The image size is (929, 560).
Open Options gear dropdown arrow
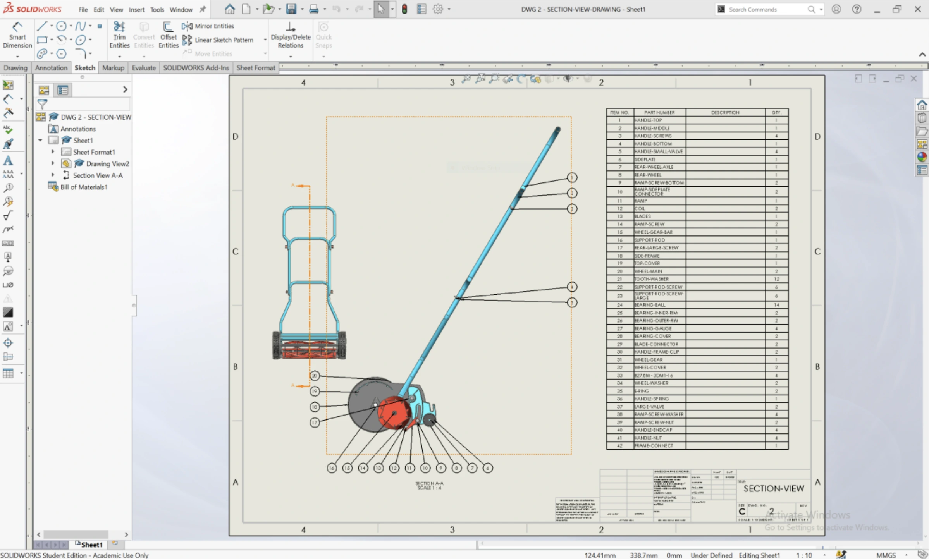click(449, 9)
